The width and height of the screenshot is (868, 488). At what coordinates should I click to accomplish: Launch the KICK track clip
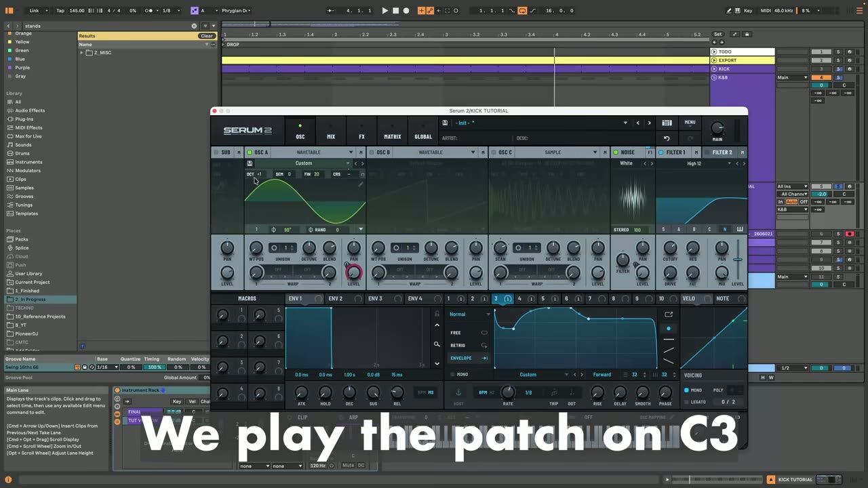click(714, 69)
